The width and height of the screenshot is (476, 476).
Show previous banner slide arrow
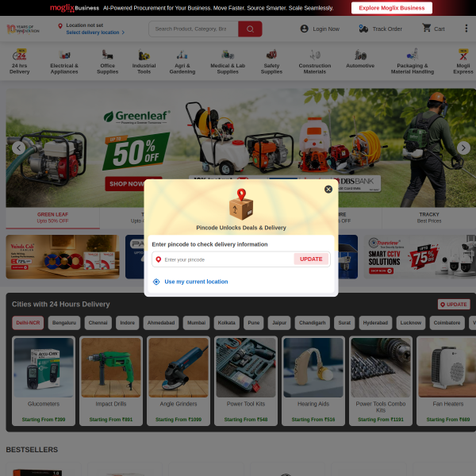[19, 148]
